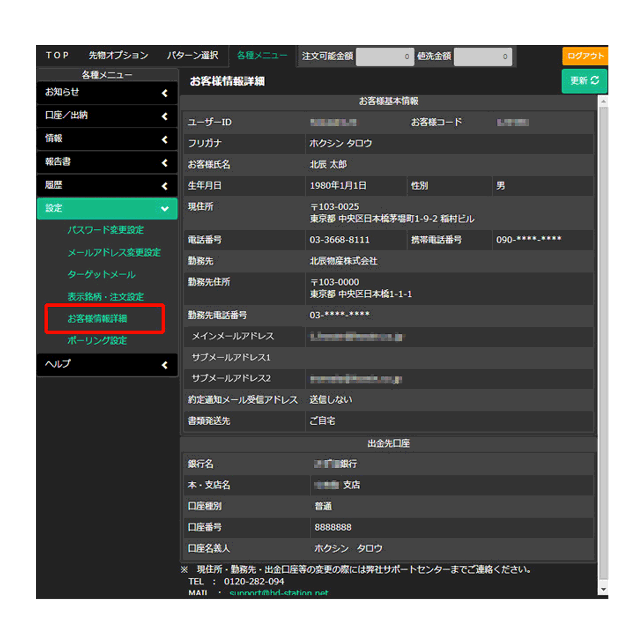The width and height of the screenshot is (644, 644).
Task: Select ターゲットメール in settings
Action: click(x=101, y=275)
